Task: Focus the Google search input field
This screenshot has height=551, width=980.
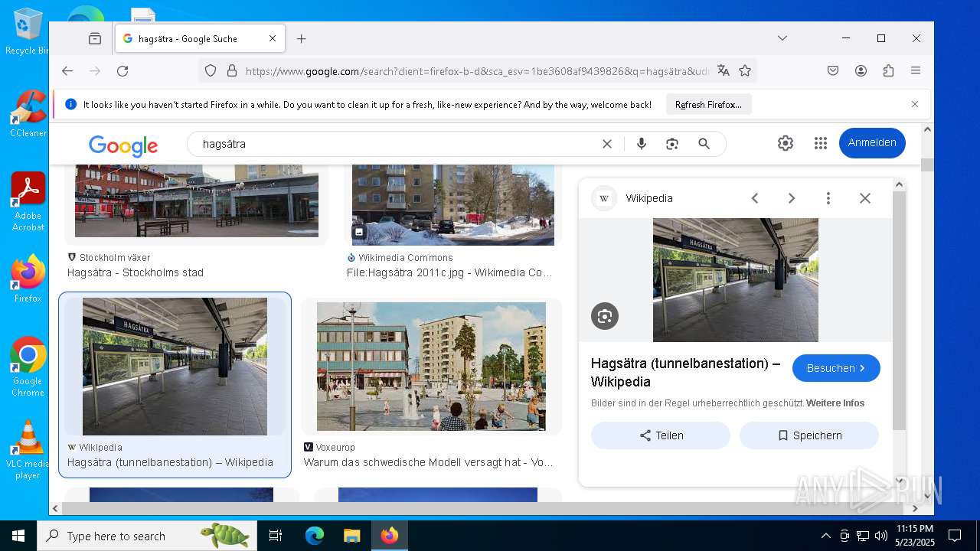Action: (398, 144)
